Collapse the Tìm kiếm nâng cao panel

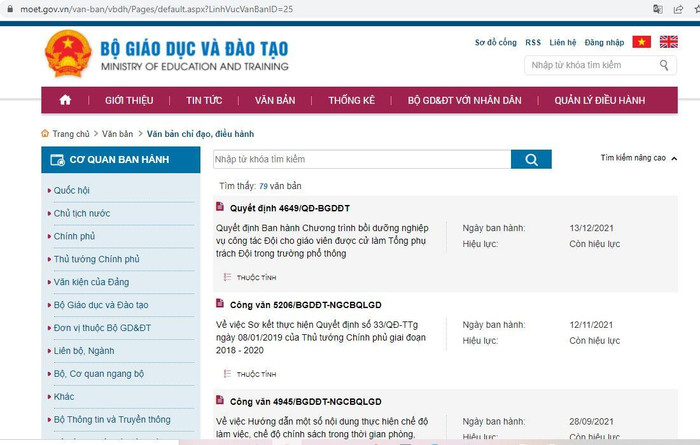[x=638, y=158]
